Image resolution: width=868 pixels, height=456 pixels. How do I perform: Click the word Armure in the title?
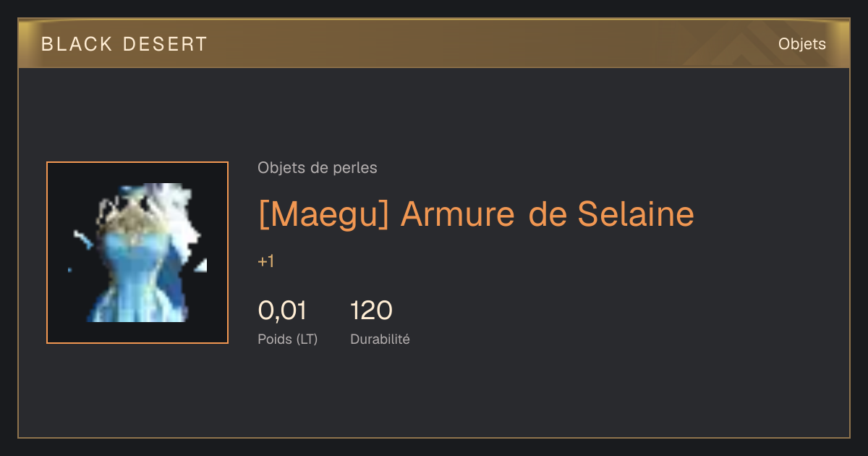click(458, 214)
